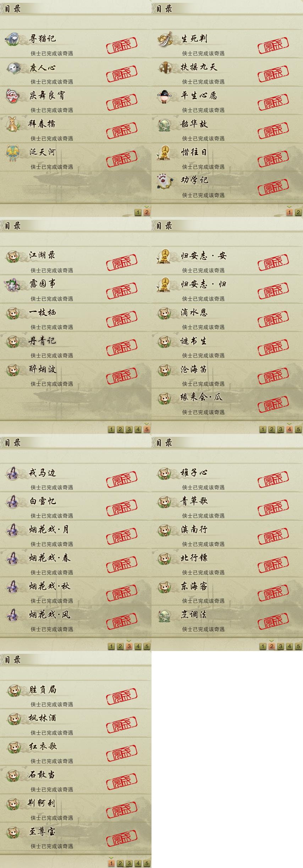Viewport: 303px width, 868px height.
Task: Open the sword icon beside 生死判
Action: pyautogui.click(x=165, y=39)
